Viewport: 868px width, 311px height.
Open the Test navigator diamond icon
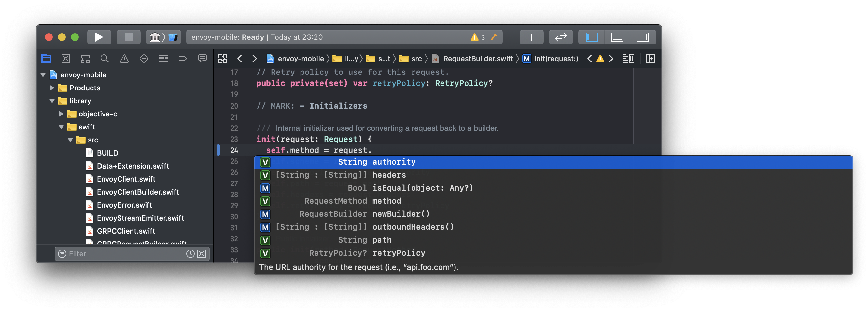[x=144, y=59]
